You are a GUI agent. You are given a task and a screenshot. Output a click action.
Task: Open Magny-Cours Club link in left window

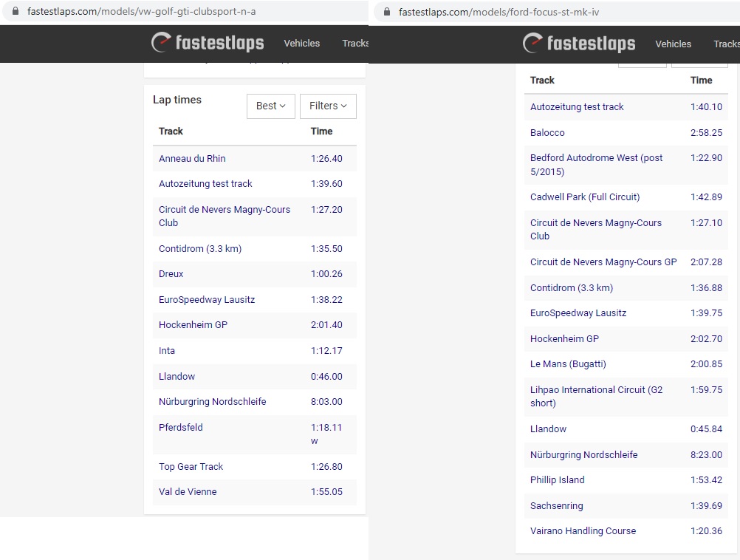[x=225, y=216]
